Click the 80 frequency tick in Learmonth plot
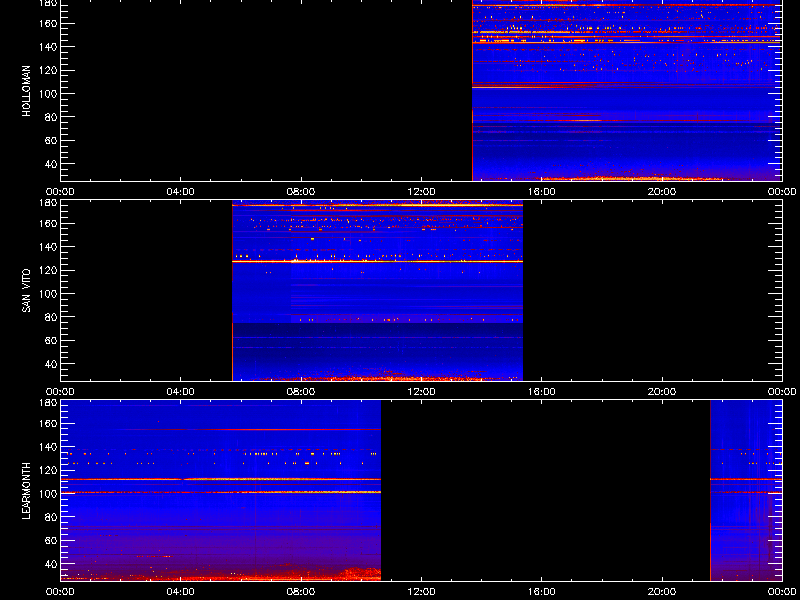This screenshot has width=800, height=600. coord(49,517)
